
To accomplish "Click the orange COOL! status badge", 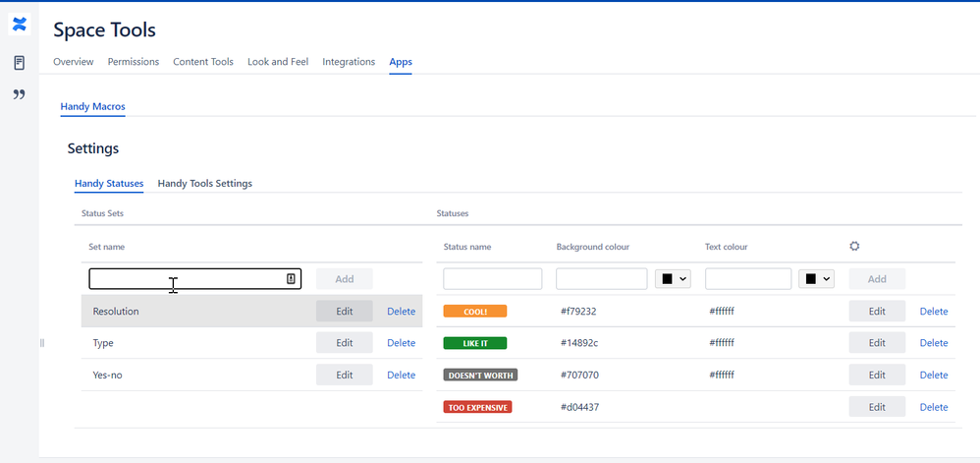I will pos(475,311).
